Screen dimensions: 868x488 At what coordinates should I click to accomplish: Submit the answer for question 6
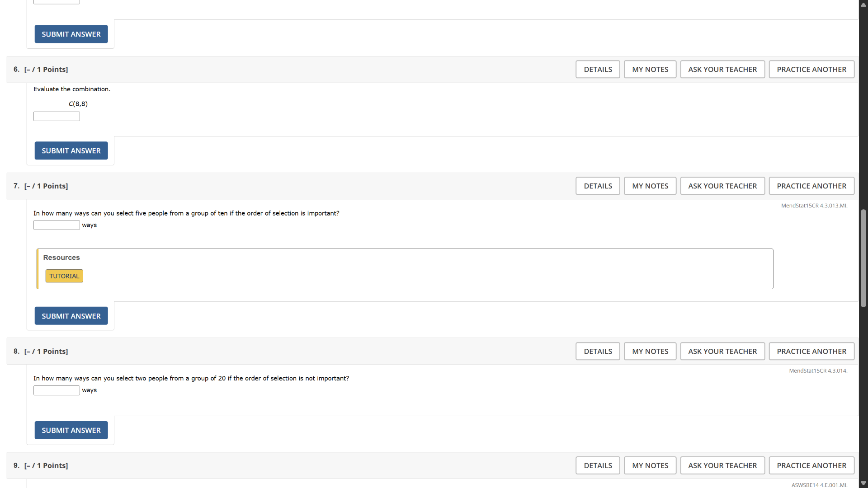[71, 150]
